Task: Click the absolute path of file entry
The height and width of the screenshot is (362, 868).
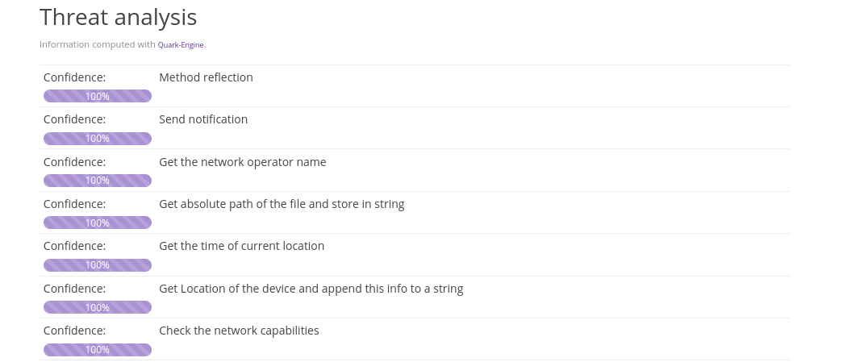Action: [282, 204]
